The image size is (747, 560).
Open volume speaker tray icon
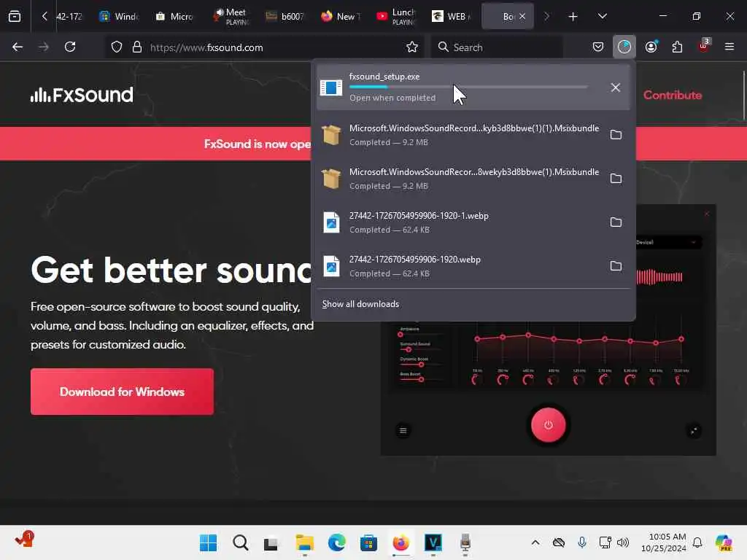pos(623,542)
